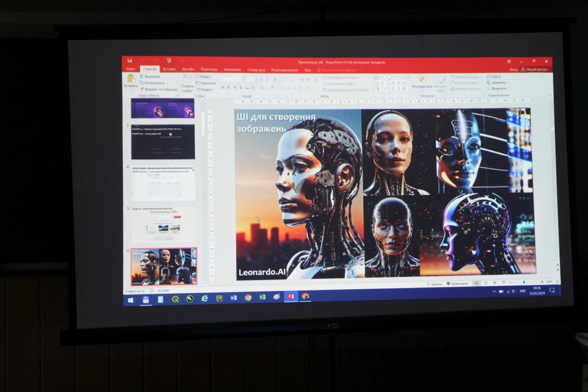Click the Find (Найти) magnifier icon
The height and width of the screenshot is (392, 588).
tap(489, 76)
